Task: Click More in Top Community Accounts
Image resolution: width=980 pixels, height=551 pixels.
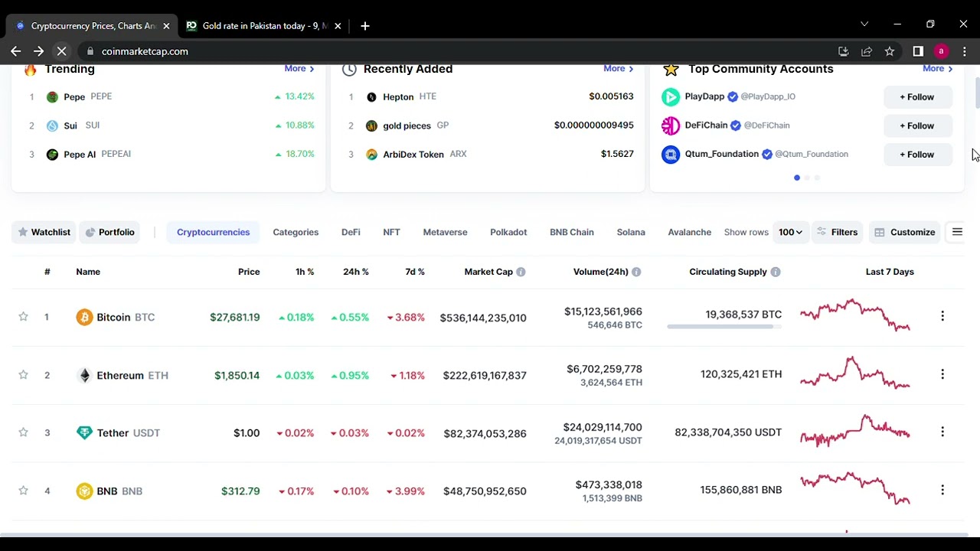Action: click(x=938, y=69)
